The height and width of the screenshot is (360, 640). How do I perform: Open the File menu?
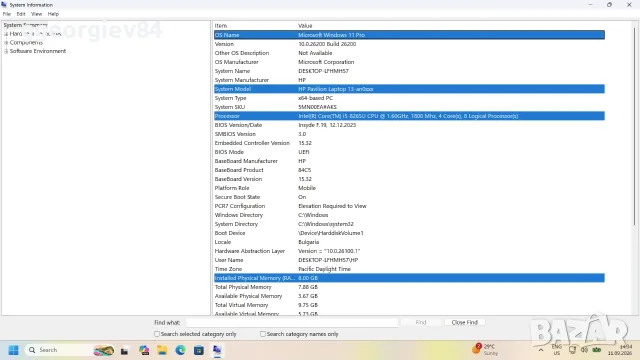7,14
